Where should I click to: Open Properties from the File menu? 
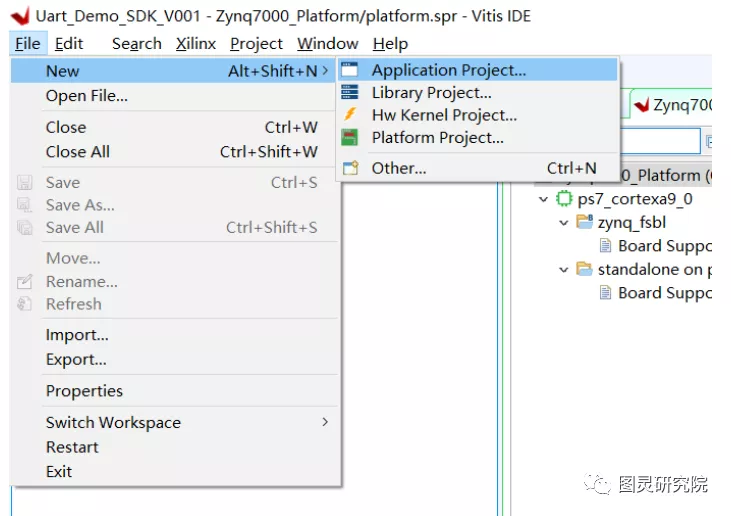173,391
